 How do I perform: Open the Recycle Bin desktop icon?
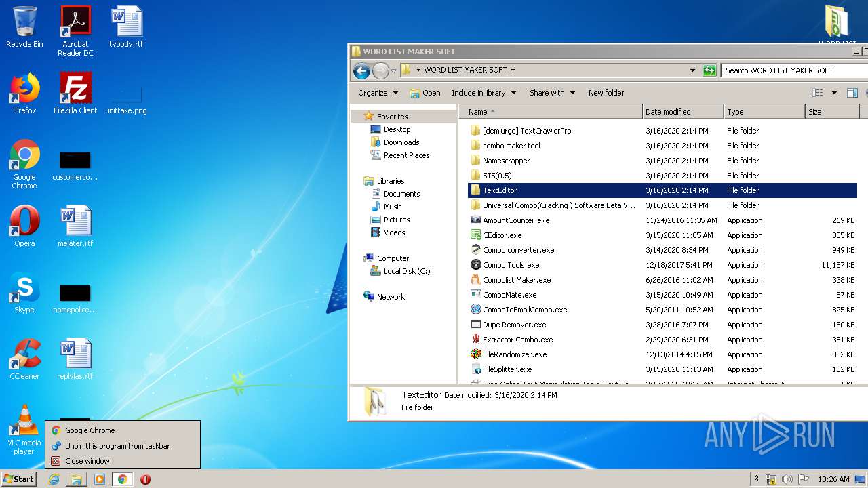[24, 27]
